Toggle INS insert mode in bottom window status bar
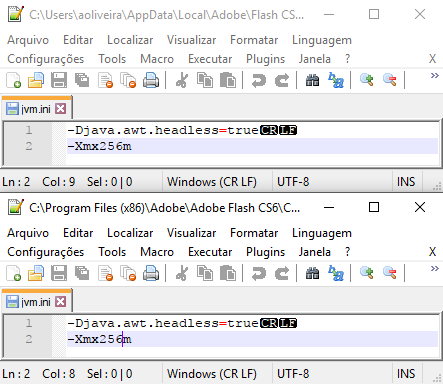This screenshot has height=384, width=443. point(406,374)
